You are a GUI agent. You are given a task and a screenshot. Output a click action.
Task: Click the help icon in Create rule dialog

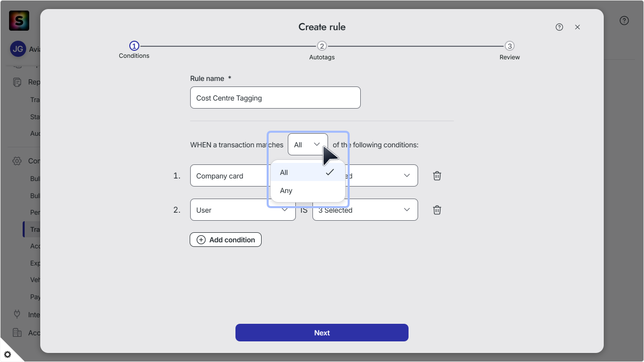coord(559,27)
